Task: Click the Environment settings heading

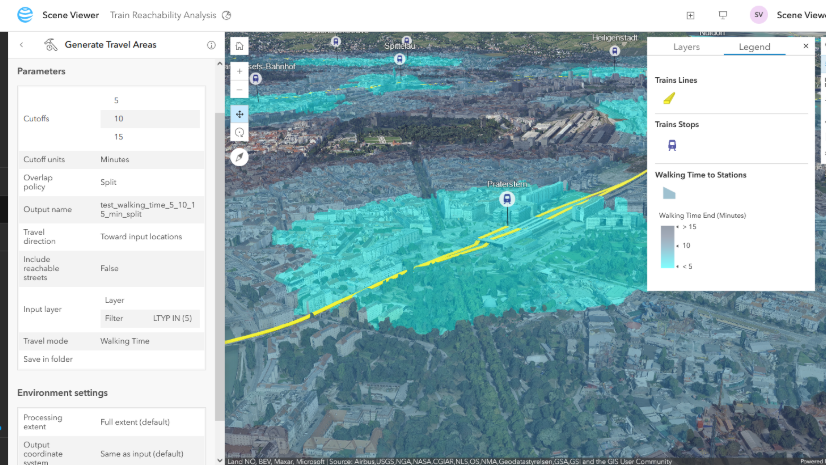Action: pyautogui.click(x=62, y=393)
